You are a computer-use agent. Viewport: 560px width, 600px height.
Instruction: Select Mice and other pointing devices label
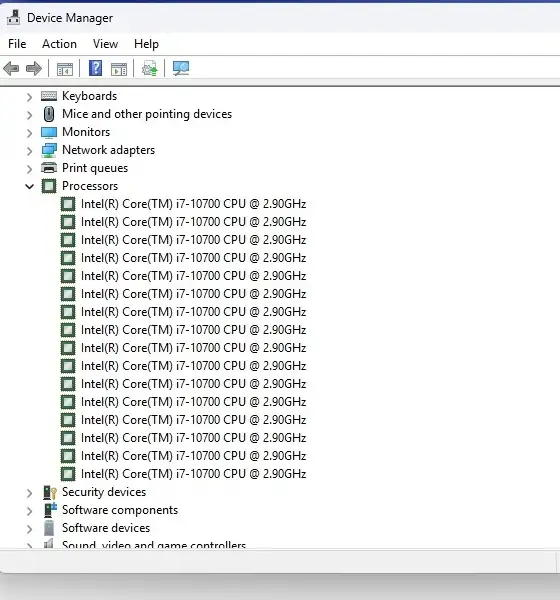(x=147, y=114)
